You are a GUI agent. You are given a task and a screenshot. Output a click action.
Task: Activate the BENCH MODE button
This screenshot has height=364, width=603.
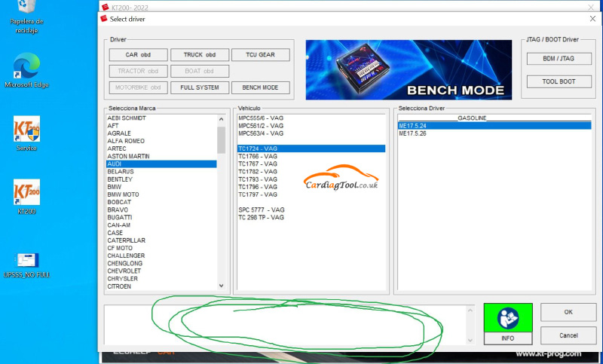click(x=260, y=87)
